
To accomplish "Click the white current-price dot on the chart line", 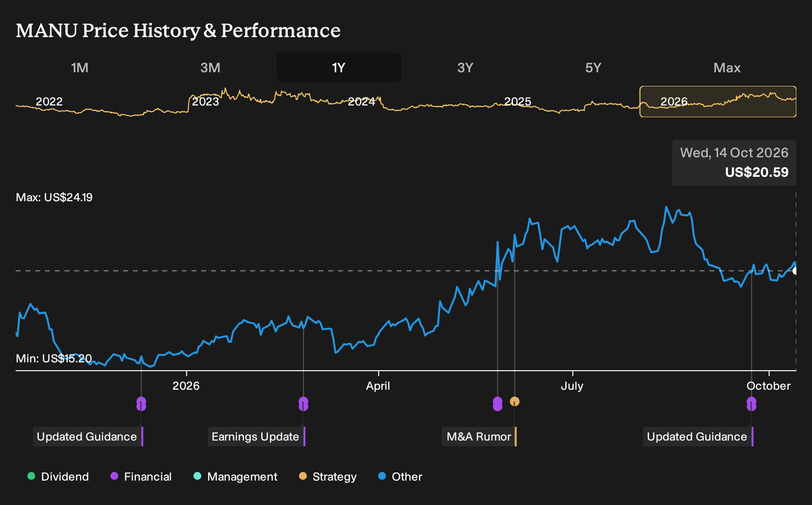I will pyautogui.click(x=795, y=271).
